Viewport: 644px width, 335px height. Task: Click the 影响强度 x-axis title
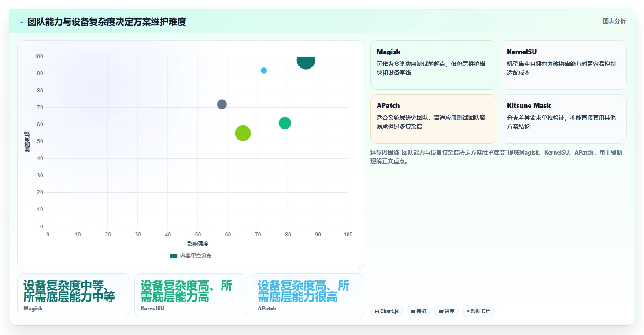click(x=198, y=244)
